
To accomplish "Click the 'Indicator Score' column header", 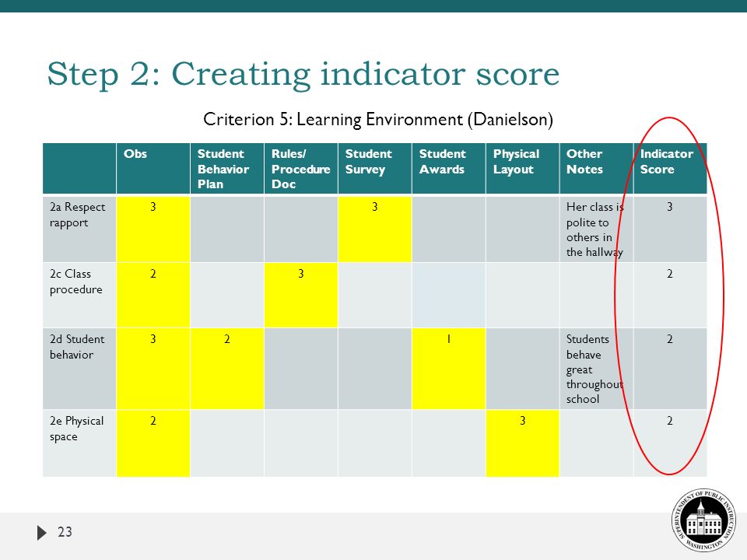I will (x=670, y=169).
